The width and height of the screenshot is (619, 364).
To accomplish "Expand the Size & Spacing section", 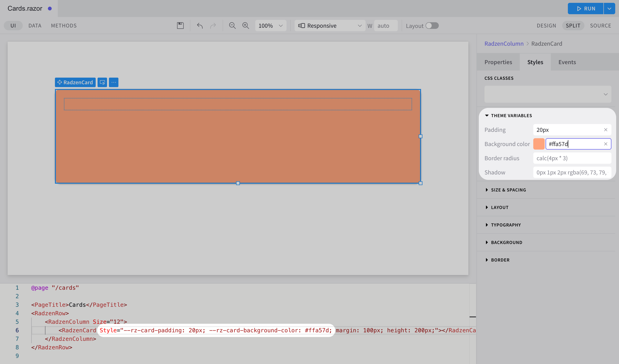I will tap(508, 190).
